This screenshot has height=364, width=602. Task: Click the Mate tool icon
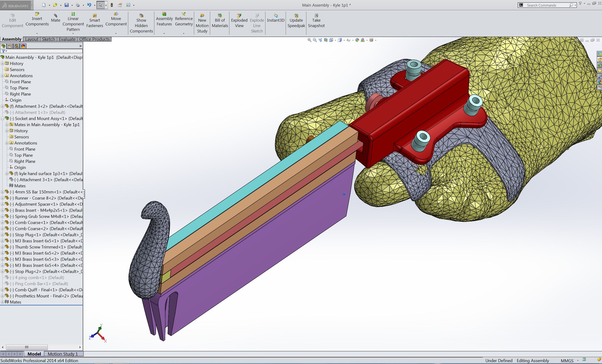click(x=56, y=16)
